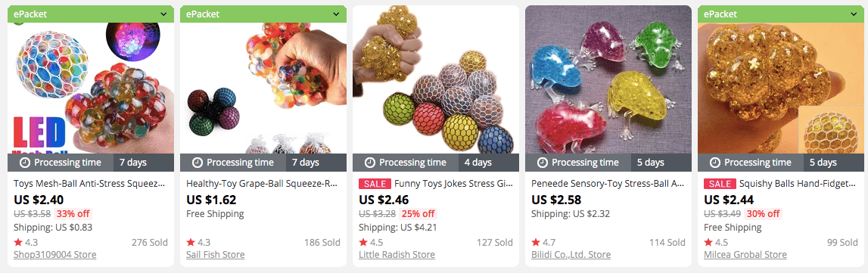
Task: Expand ePacket chevron on Toys Mesh-Ball card
Action: pos(164,14)
